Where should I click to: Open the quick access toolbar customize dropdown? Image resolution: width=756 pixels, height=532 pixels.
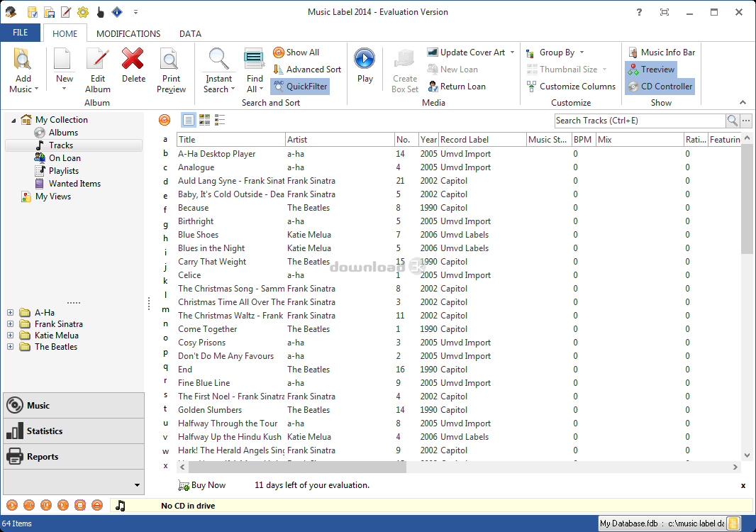135,12
